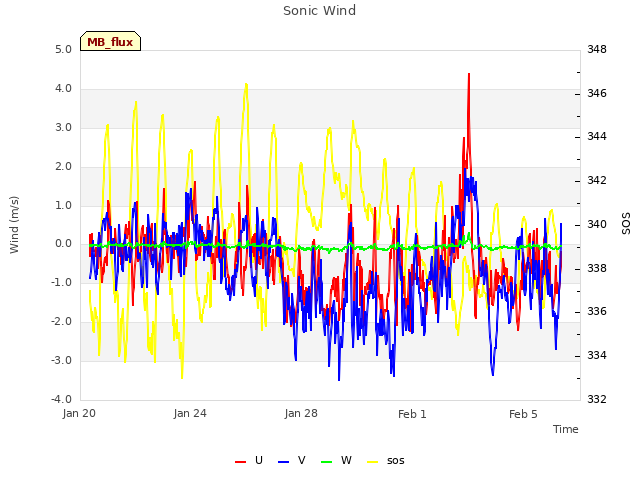The image size is (640, 480).
Task: Click the 336 right axis value
Action: click(597, 312)
